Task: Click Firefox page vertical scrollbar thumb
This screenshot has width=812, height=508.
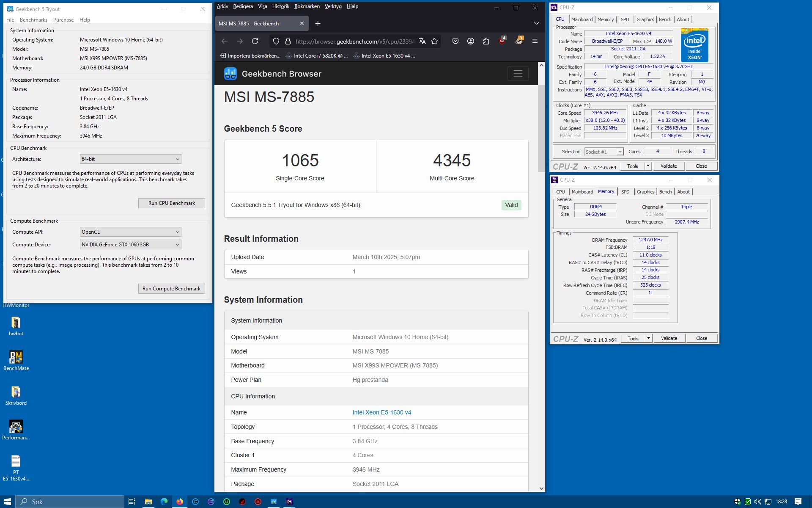Action: (x=541, y=128)
